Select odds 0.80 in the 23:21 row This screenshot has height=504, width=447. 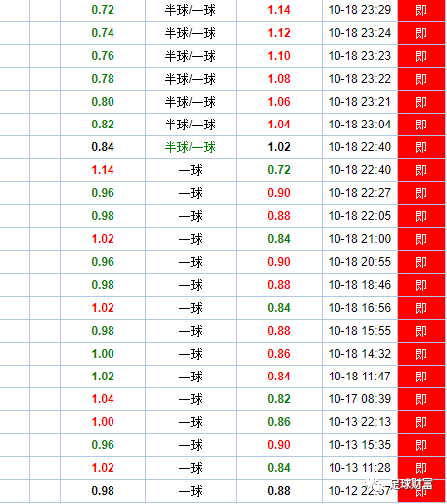pos(103,102)
